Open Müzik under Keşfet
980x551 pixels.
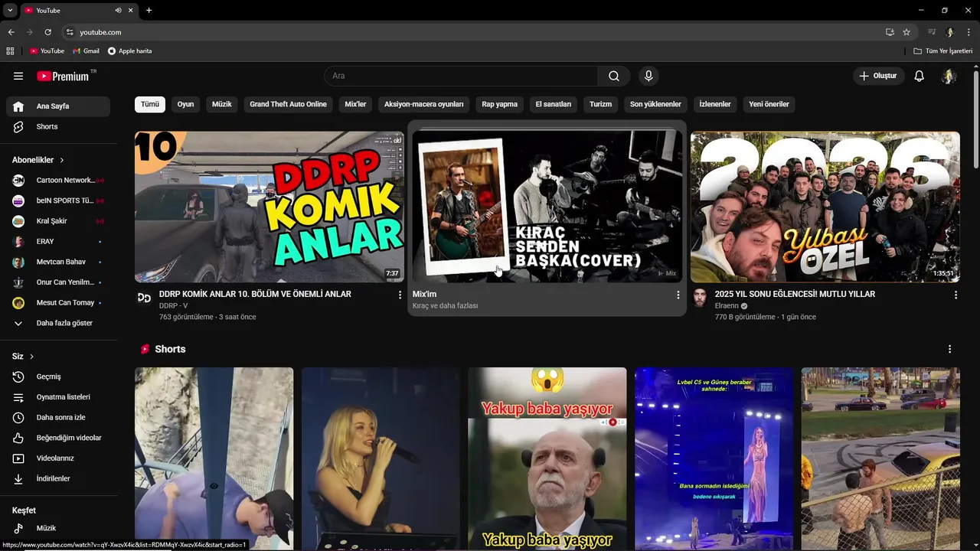coord(58,528)
